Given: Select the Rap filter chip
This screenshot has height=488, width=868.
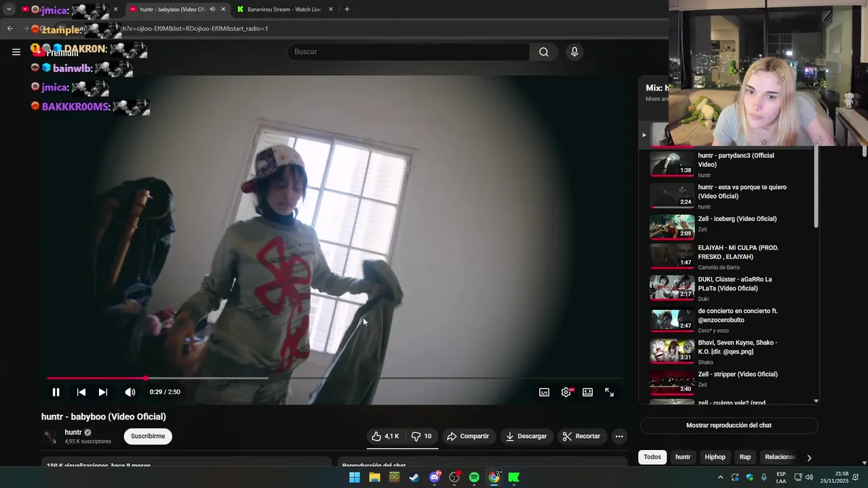Looking at the screenshot, I should tap(745, 457).
